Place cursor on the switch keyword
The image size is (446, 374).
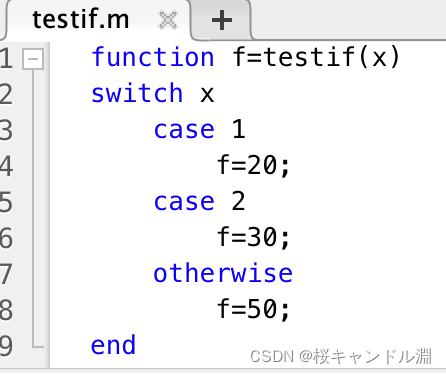(137, 93)
